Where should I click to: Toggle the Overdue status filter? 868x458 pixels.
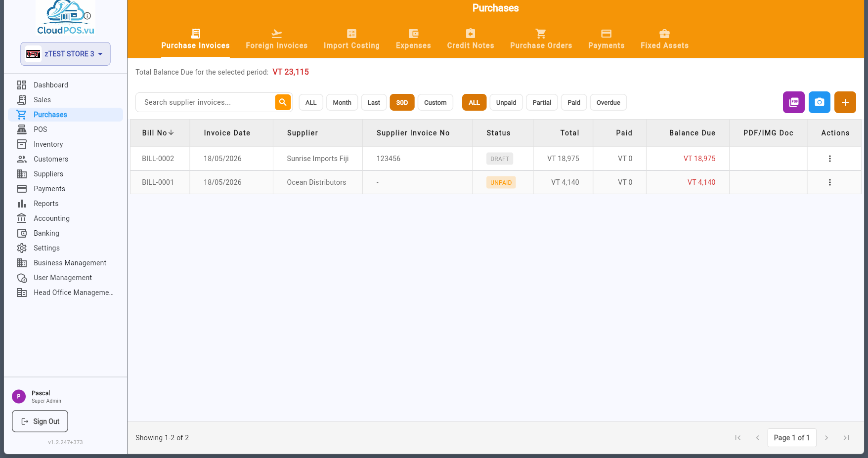point(608,103)
